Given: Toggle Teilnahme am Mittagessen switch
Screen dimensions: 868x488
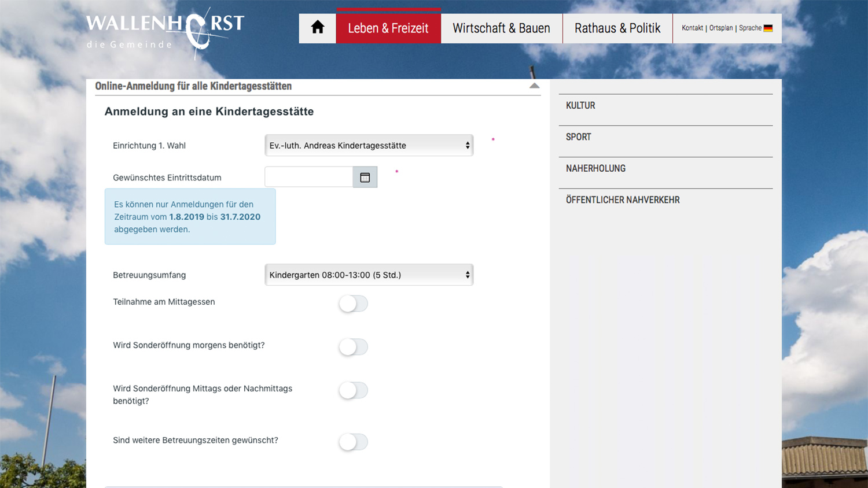Looking at the screenshot, I should point(354,304).
